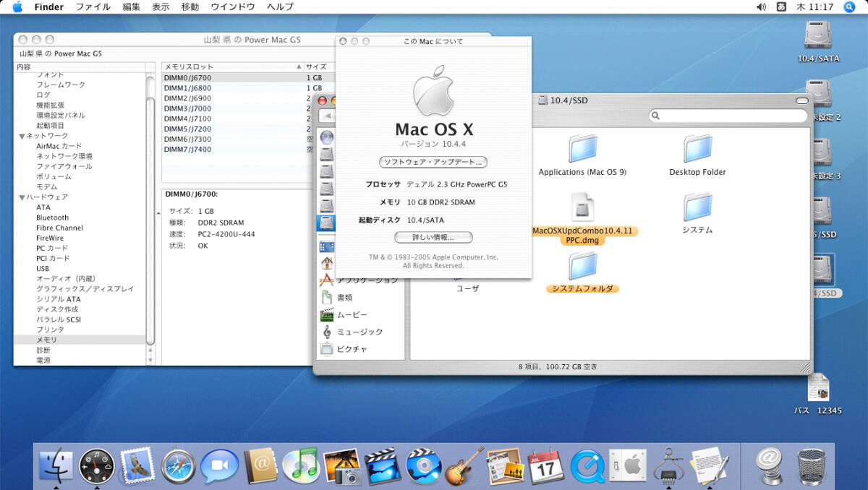
Task: Launch QuickTime Player from the Dock
Action: [587, 466]
